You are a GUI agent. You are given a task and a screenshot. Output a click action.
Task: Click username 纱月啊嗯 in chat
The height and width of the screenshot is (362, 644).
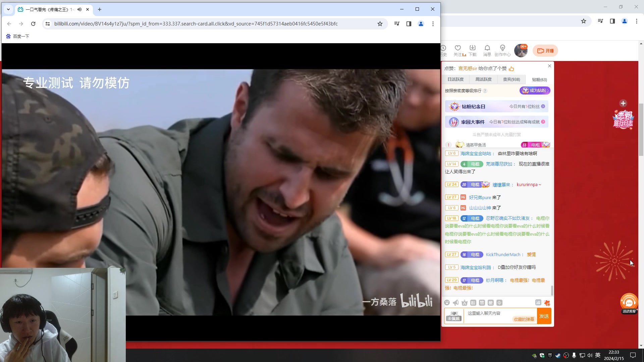coord(495,280)
